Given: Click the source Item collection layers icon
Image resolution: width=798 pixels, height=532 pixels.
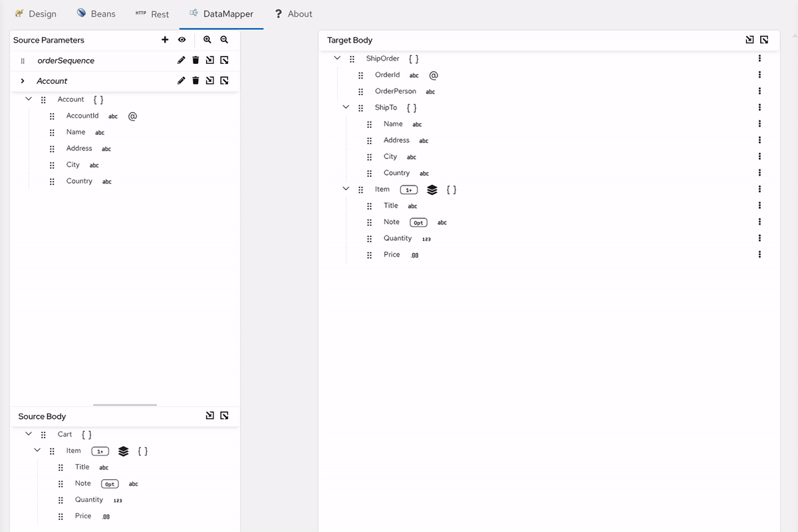Looking at the screenshot, I should pos(123,451).
